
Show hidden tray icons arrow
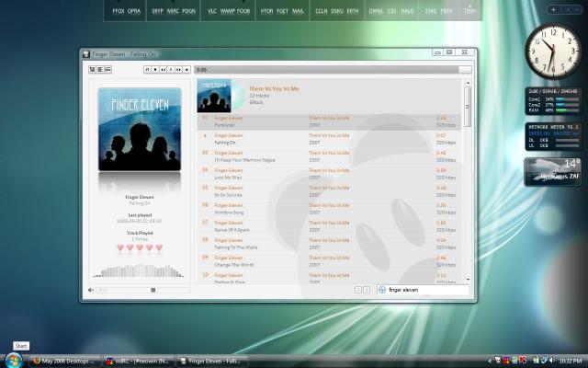[490, 362]
